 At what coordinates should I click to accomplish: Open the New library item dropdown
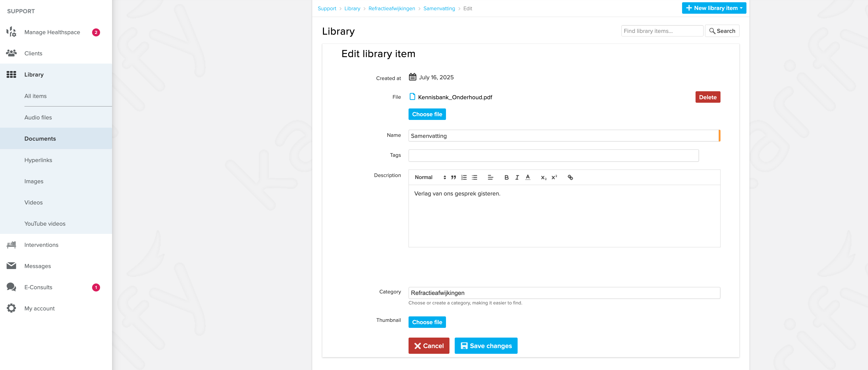click(x=714, y=8)
